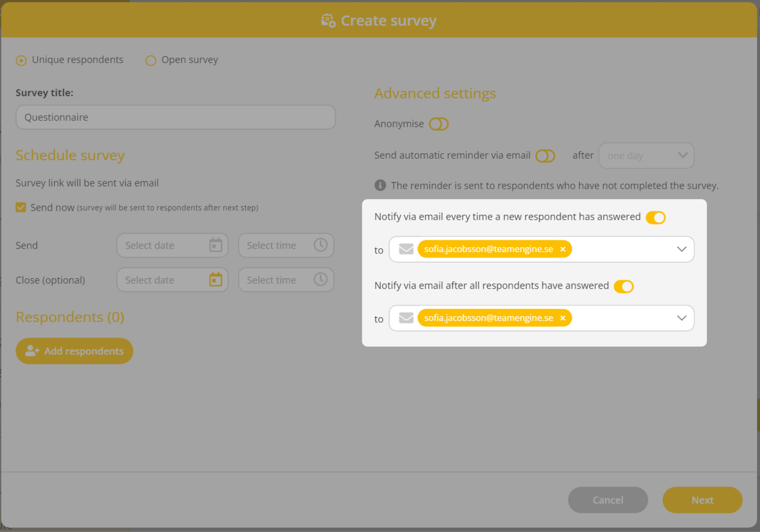This screenshot has height=532, width=760.
Task: Click the Create survey header icon
Action: 328,21
